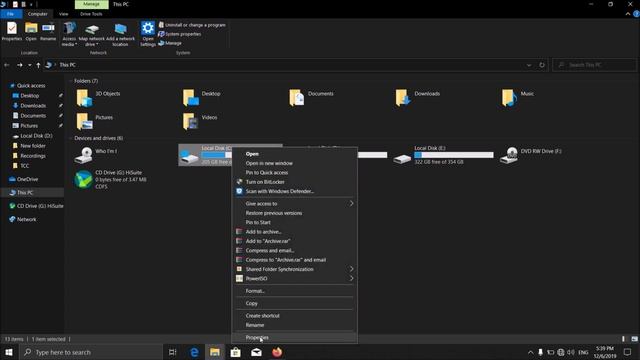This screenshot has height=360, width=640.
Task: Click Manage in the System group
Action: (170, 43)
